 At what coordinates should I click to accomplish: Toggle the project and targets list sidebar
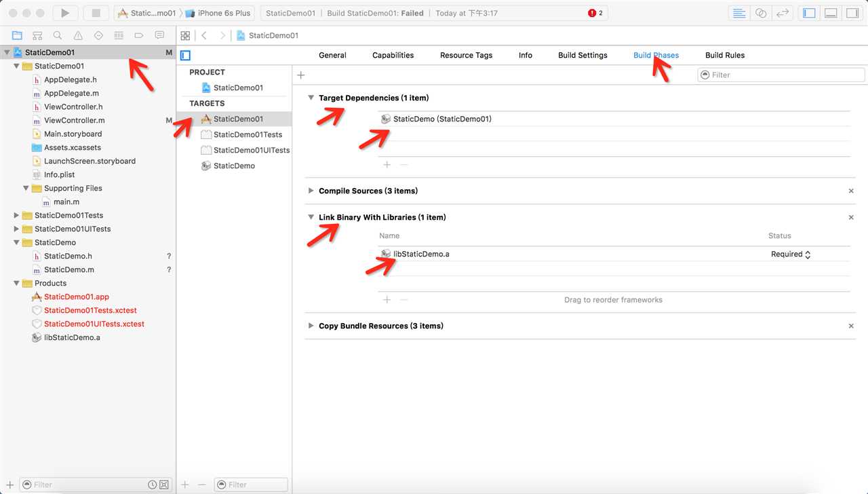click(185, 56)
